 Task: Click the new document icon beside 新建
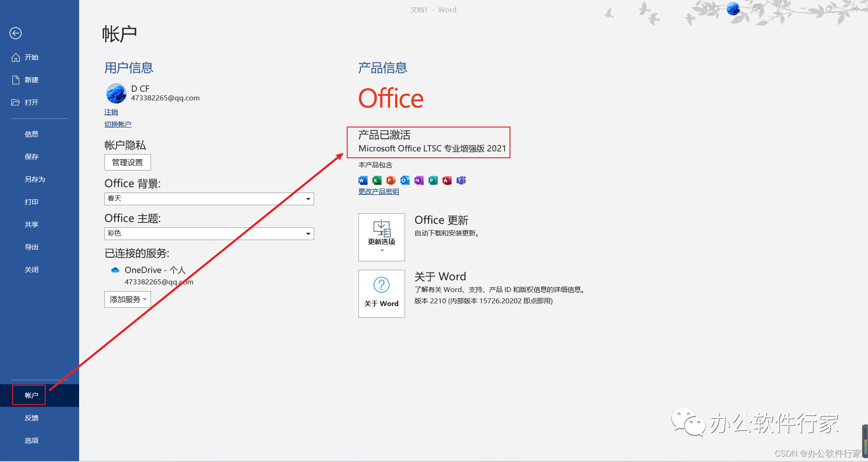tap(16, 80)
